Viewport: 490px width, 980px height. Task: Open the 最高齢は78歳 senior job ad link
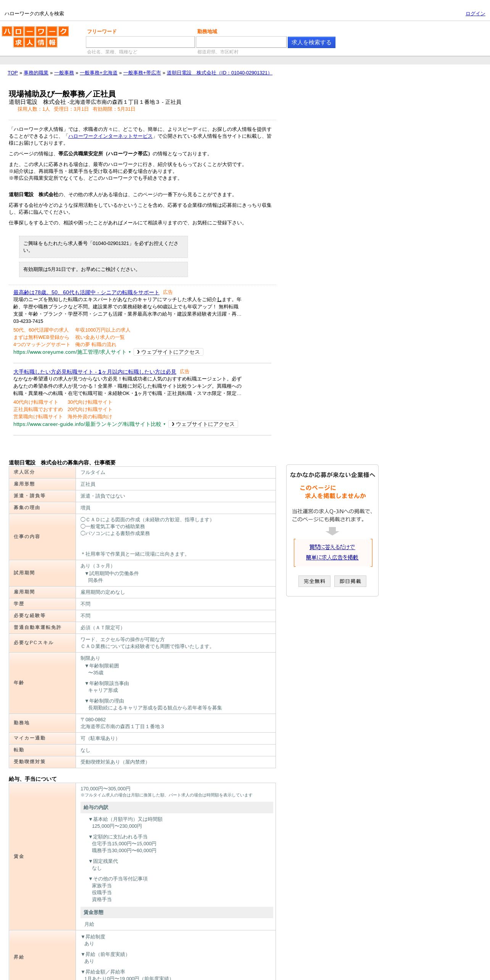[86, 292]
